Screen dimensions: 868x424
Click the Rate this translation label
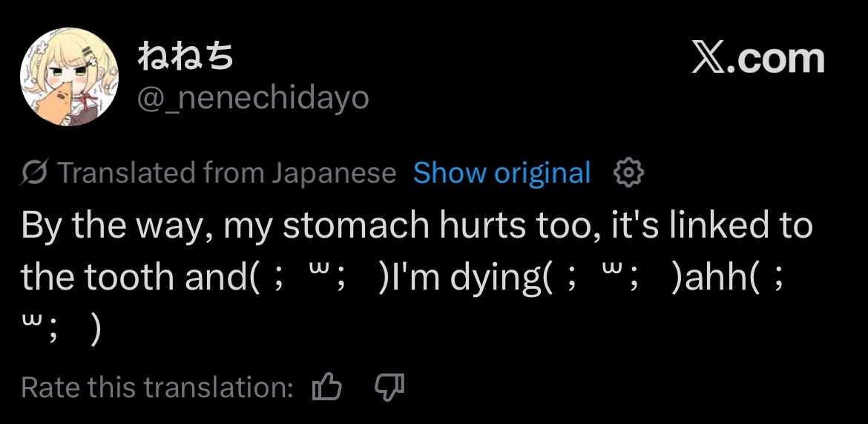click(x=157, y=387)
